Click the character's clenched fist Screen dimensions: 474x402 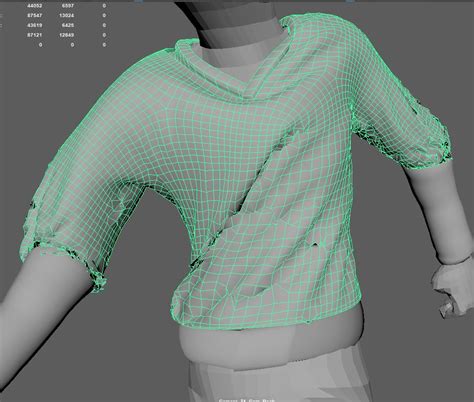point(453,290)
